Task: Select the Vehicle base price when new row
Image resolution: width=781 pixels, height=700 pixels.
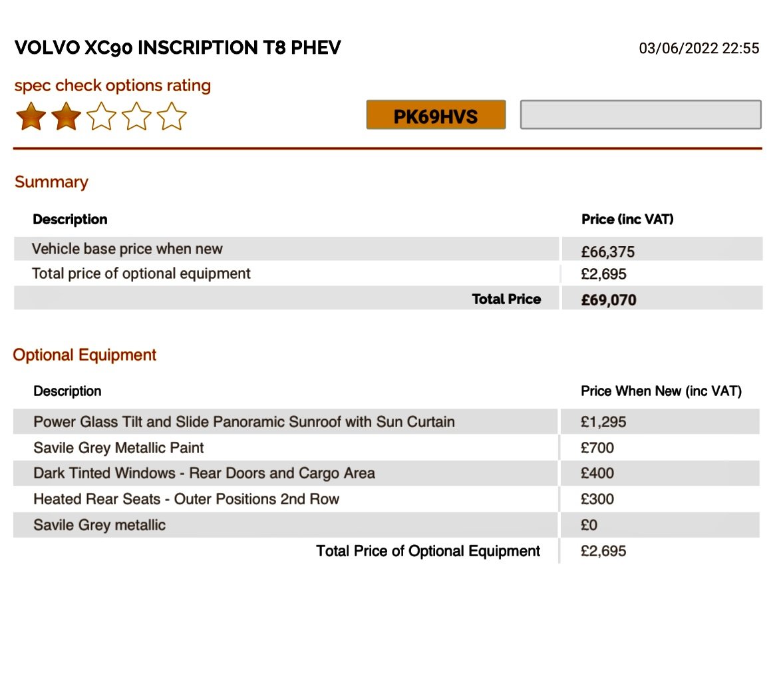Action: click(x=388, y=249)
